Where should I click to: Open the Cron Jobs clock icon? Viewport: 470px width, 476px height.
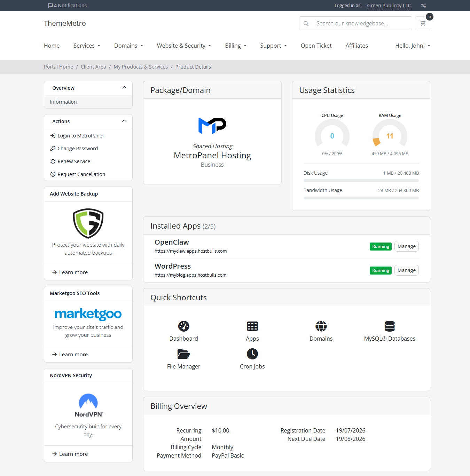(x=252, y=354)
